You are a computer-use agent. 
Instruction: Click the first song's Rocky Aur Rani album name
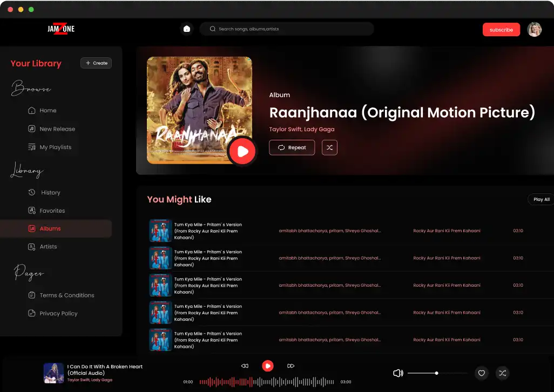click(447, 231)
